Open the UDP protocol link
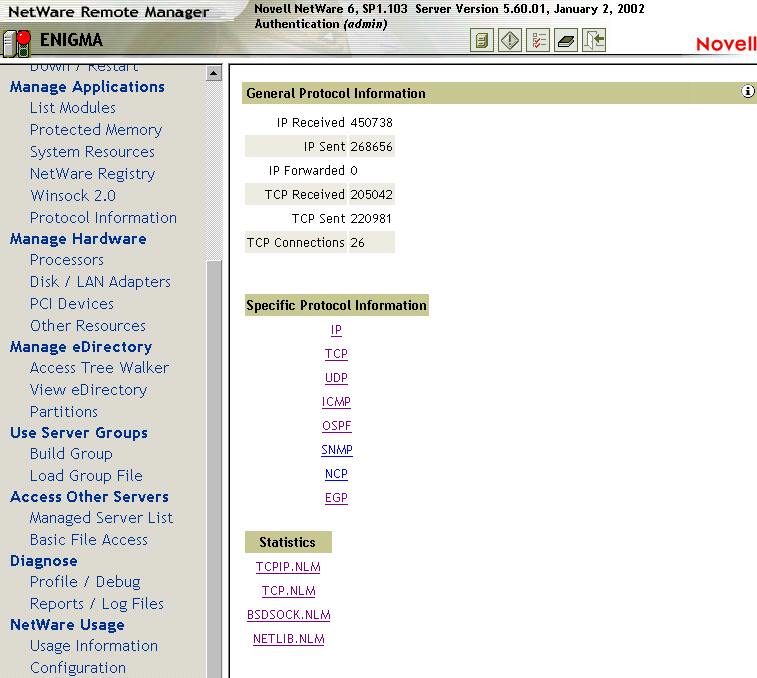 pos(336,378)
